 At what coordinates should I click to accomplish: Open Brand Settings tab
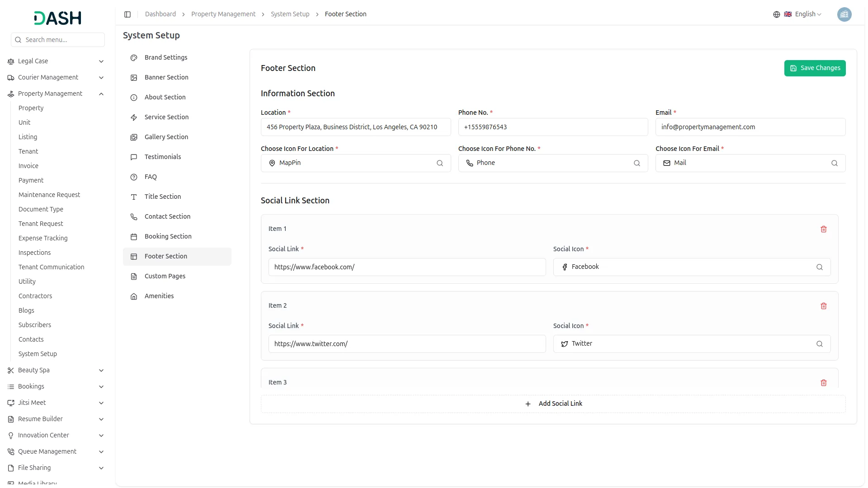pyautogui.click(x=165, y=57)
